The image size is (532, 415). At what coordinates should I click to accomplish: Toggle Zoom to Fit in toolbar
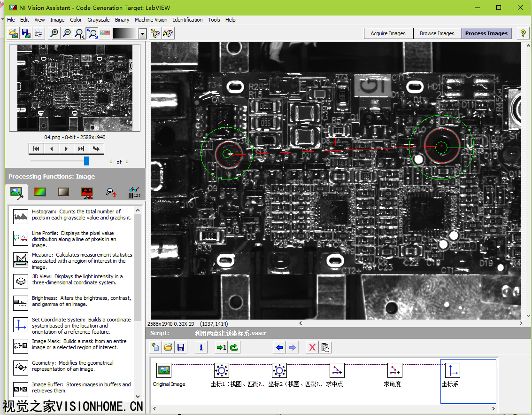tap(93, 33)
